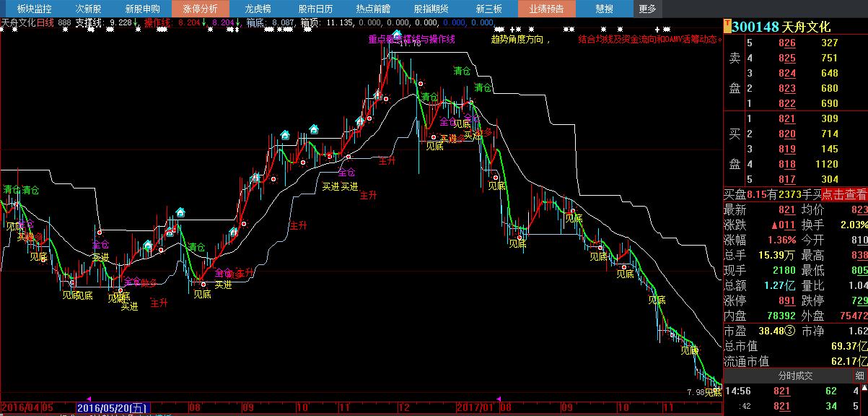Click the 细 detail button
The width and height of the screenshot is (868, 416).
coord(860,376)
